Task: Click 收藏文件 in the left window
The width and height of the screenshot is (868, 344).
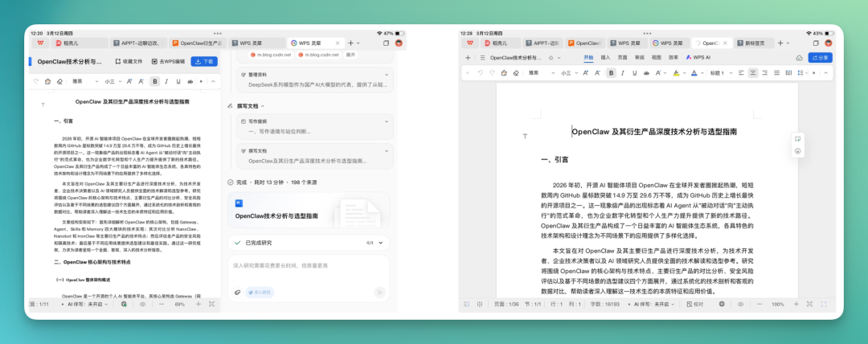Action: tap(129, 62)
